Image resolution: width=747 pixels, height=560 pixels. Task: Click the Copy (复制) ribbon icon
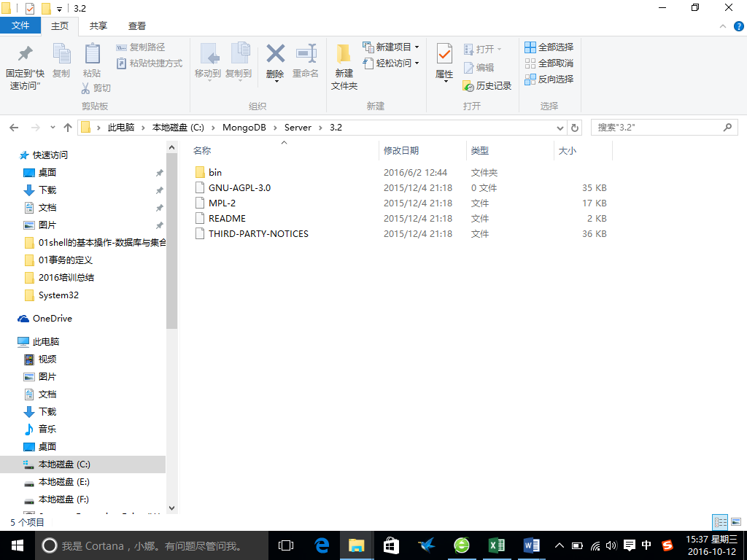pos(61,60)
